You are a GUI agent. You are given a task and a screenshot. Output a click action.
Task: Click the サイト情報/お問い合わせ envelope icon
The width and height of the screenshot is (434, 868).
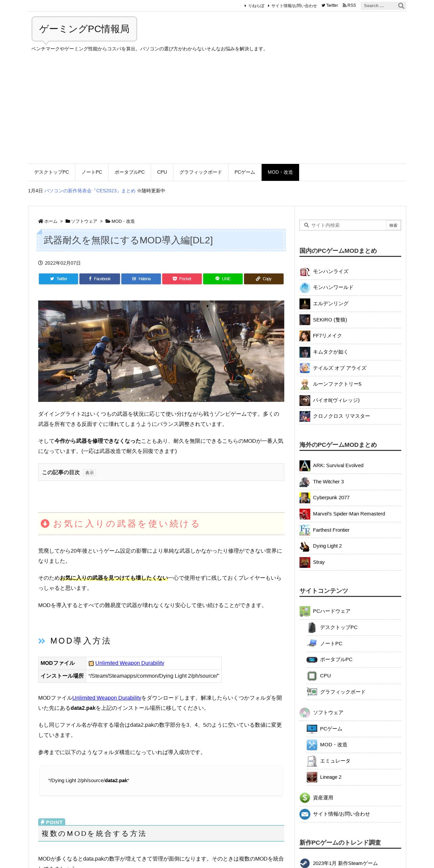click(305, 814)
